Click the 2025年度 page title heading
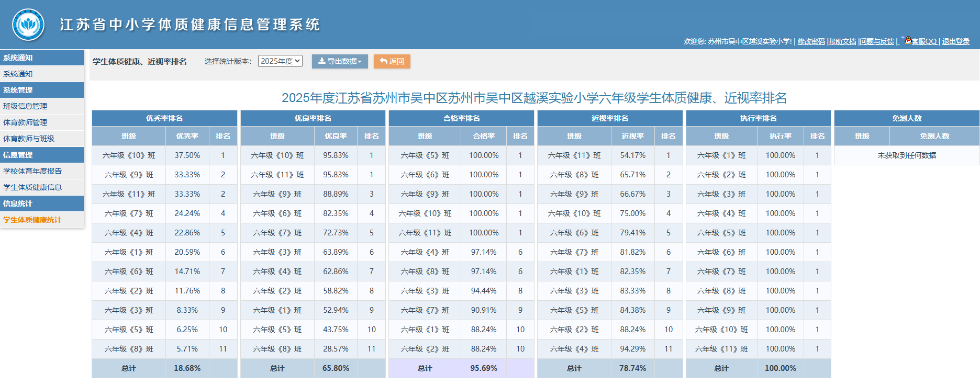980x385 pixels. point(534,98)
